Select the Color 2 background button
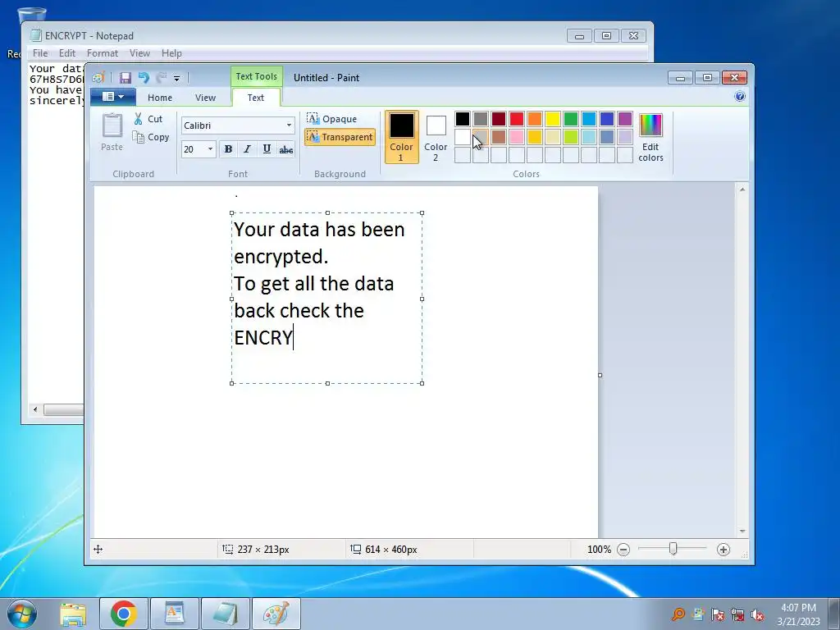The height and width of the screenshot is (630, 840). click(x=436, y=137)
